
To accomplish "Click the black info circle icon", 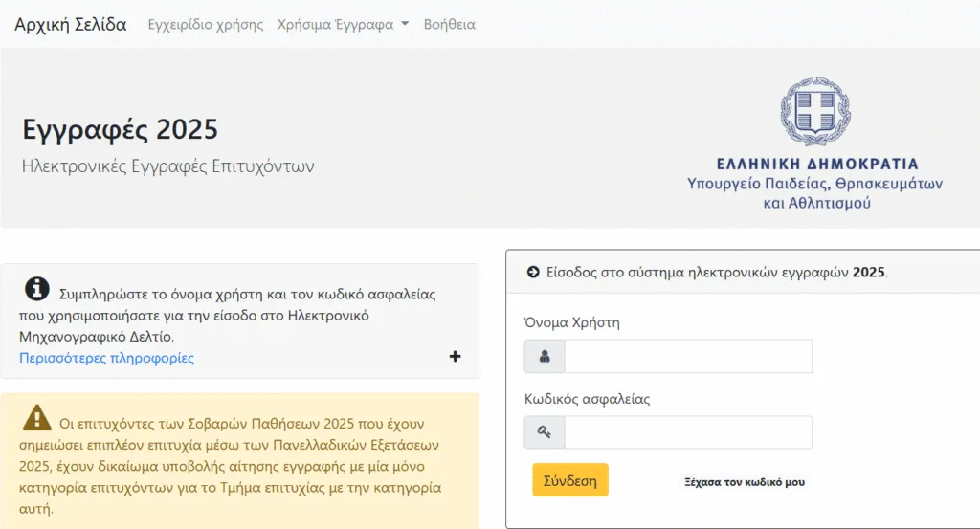I will tap(37, 289).
